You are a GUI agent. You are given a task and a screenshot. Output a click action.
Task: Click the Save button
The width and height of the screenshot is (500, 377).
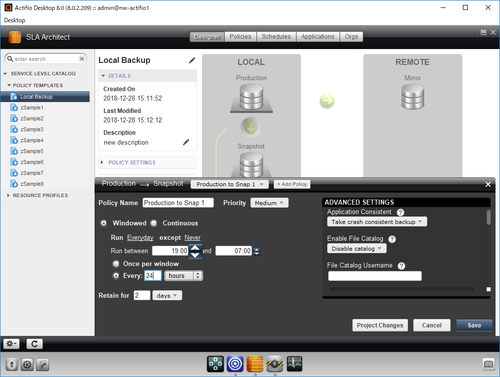(474, 325)
